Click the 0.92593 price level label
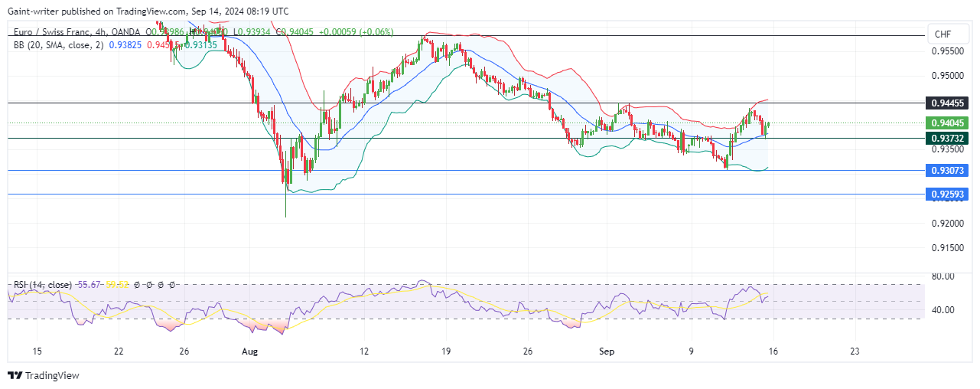Viewport: 980px width, 389px height. pos(947,194)
